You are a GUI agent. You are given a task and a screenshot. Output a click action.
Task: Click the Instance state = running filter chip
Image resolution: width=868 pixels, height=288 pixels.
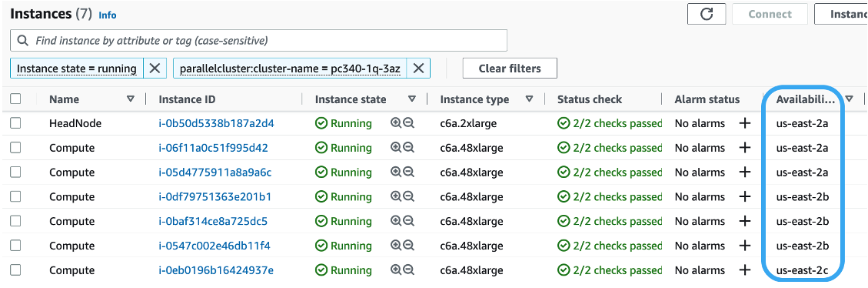click(x=77, y=69)
